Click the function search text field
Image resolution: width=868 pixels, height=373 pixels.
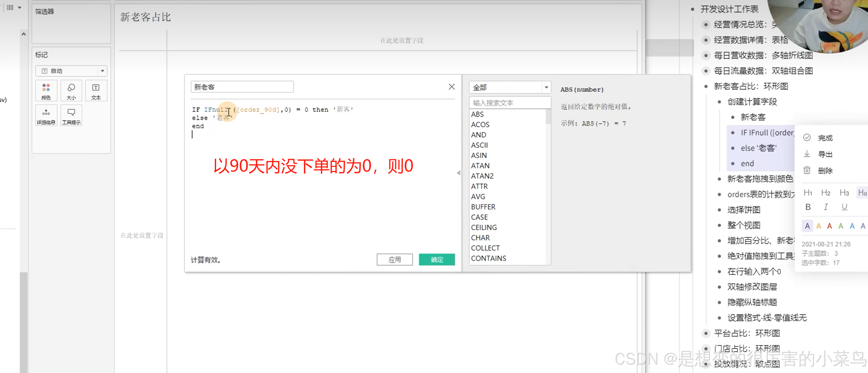pyautogui.click(x=509, y=103)
